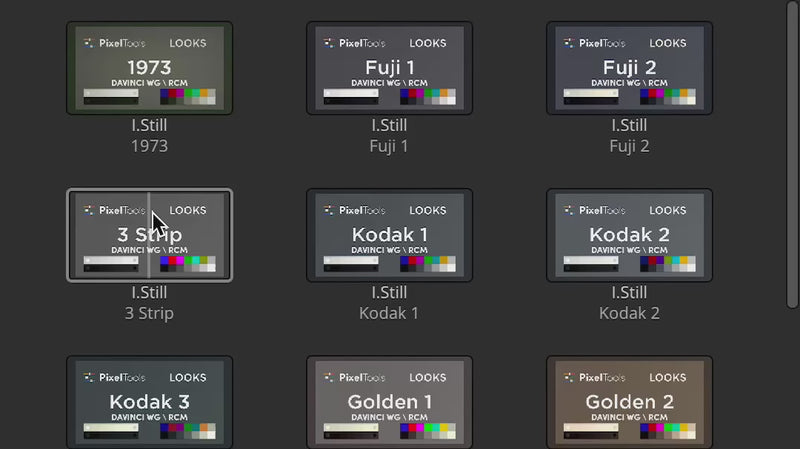Click the '1973' label under the first still

[x=149, y=146]
